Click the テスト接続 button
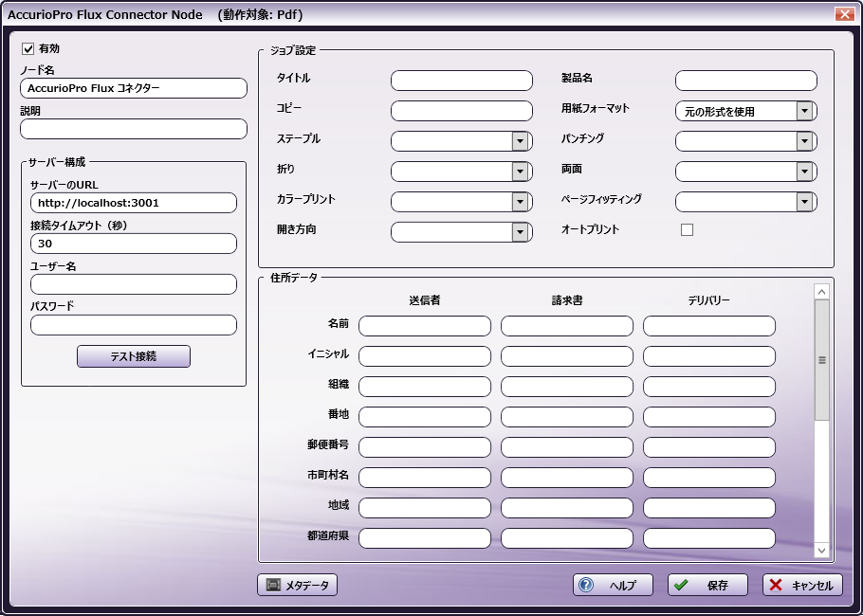The height and width of the screenshot is (616, 863). pyautogui.click(x=134, y=356)
